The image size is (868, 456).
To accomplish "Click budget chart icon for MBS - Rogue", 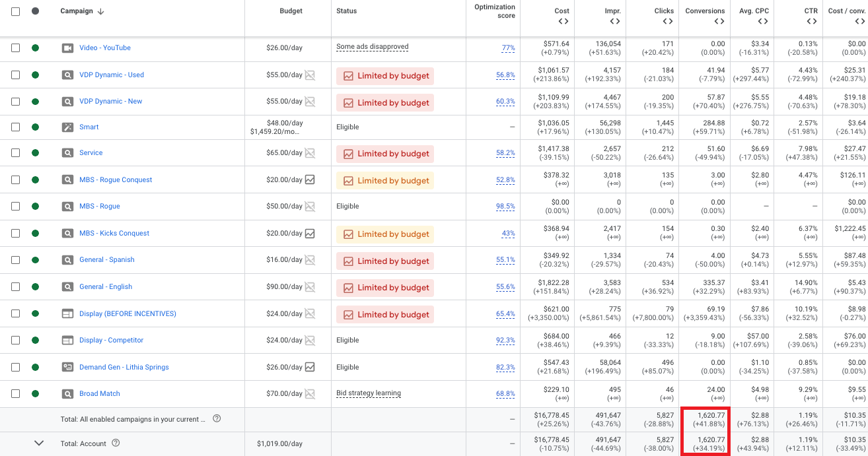I will coord(310,206).
